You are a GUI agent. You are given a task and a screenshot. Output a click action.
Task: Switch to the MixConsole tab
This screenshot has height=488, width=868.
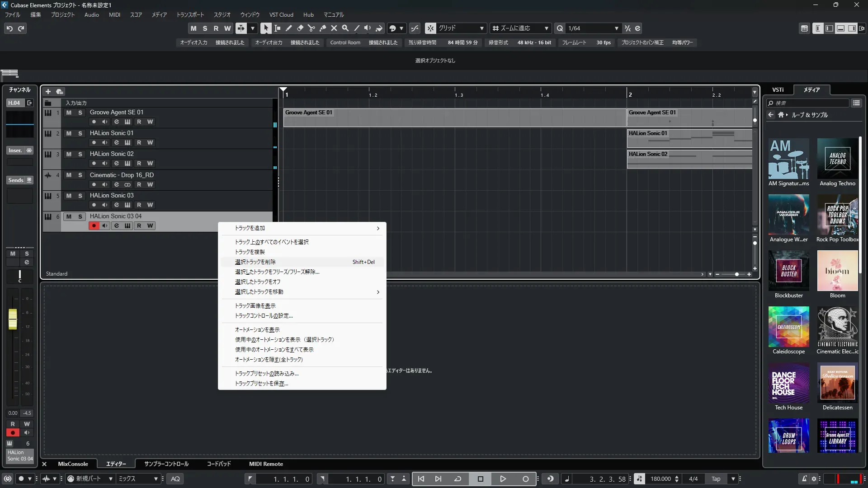pyautogui.click(x=73, y=464)
